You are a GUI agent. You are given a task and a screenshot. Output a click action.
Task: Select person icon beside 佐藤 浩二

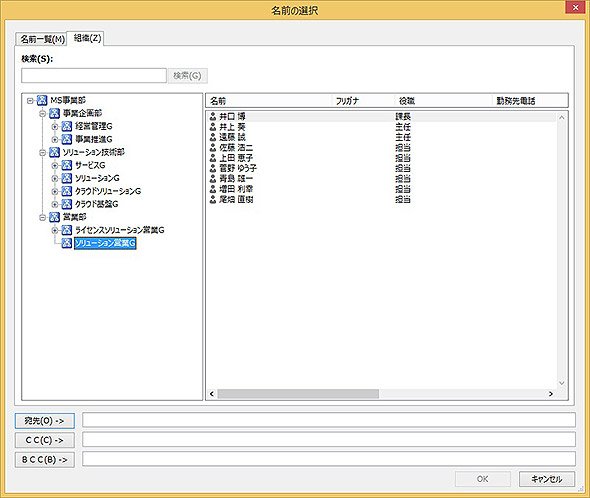[x=213, y=148]
